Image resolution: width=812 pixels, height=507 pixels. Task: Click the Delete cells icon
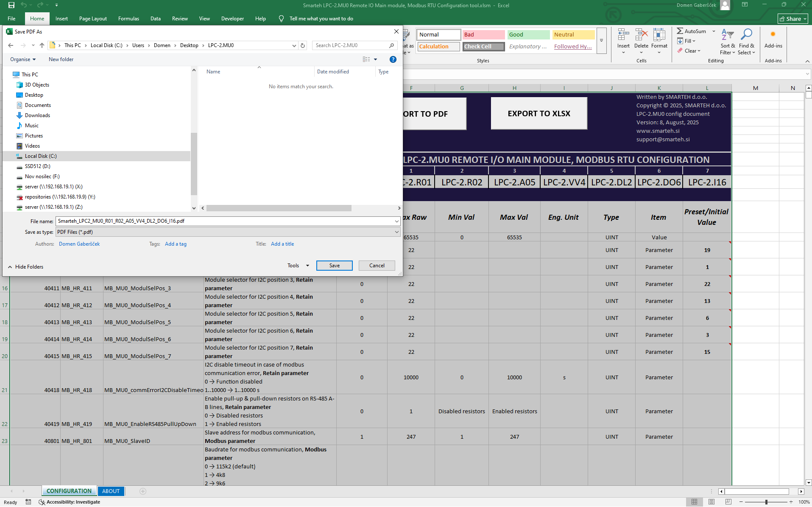(641, 35)
